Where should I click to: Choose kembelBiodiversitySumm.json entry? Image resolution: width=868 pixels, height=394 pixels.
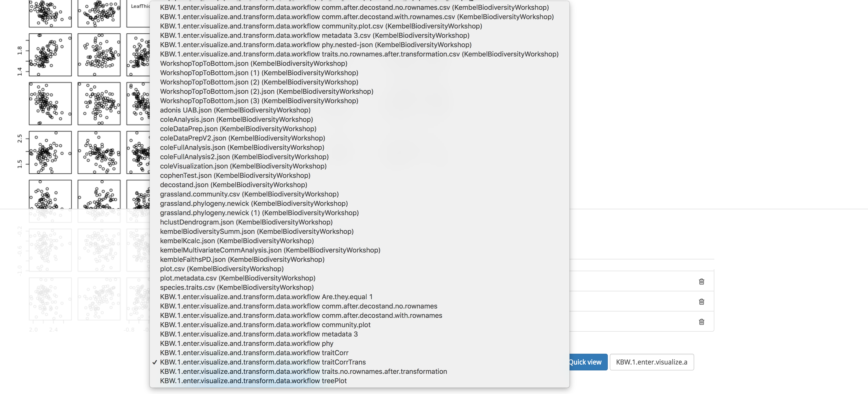pyautogui.click(x=359, y=231)
